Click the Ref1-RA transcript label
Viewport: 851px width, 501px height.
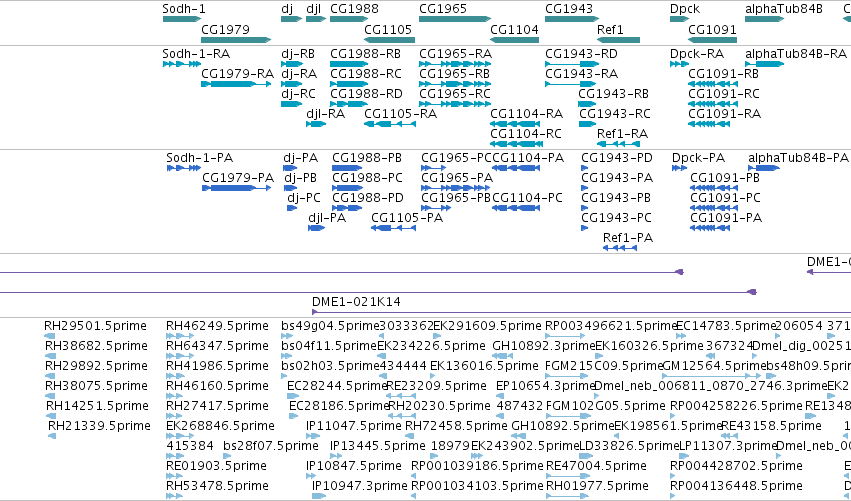623,134
